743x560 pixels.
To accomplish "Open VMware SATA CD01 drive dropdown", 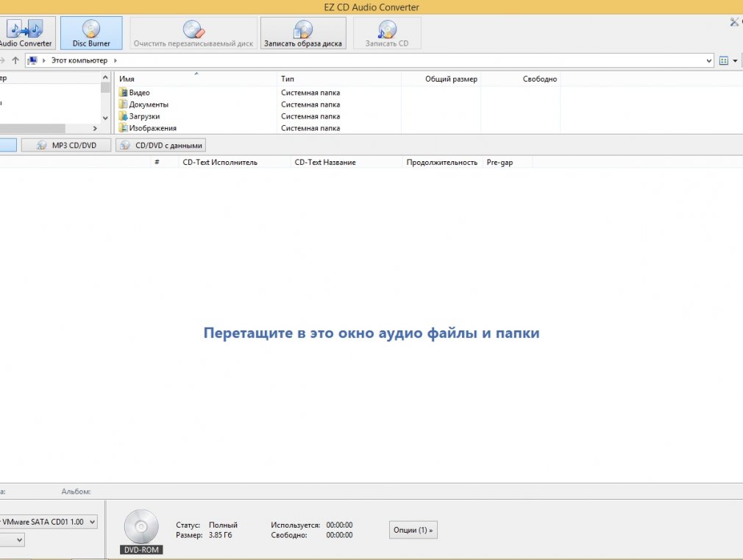I will point(93,522).
